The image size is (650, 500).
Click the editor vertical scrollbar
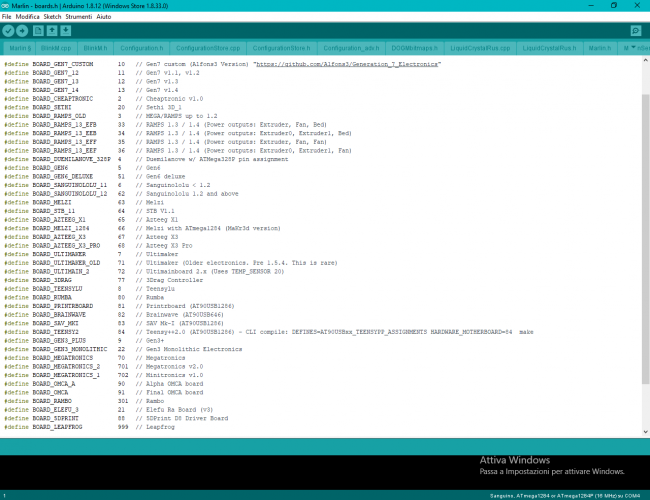coord(645,250)
